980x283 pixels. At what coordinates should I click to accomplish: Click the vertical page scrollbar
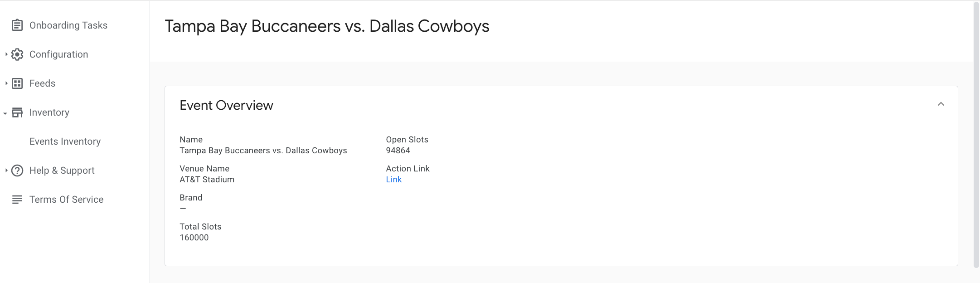[x=976, y=136]
